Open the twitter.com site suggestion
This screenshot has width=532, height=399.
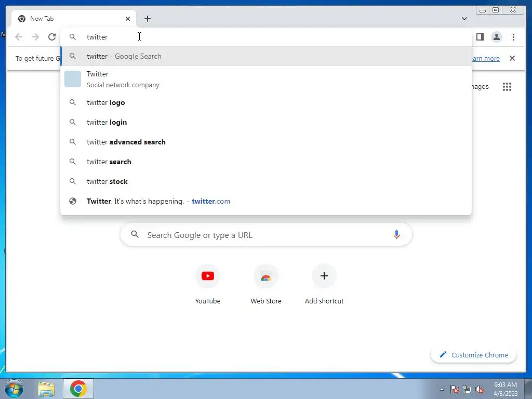(266, 201)
